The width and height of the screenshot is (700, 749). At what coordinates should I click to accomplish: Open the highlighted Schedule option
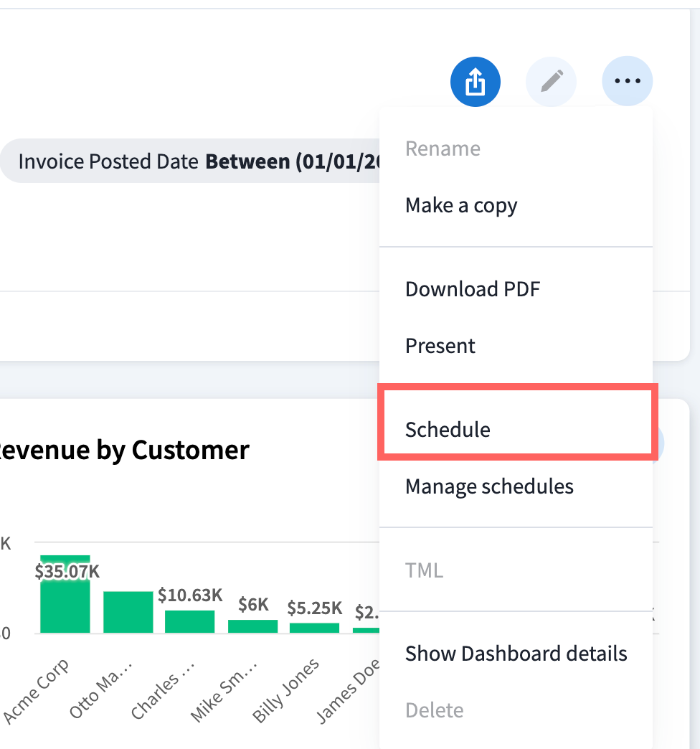[448, 430]
